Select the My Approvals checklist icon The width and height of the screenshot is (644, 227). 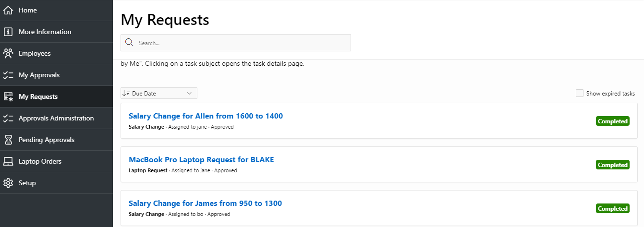click(8, 75)
